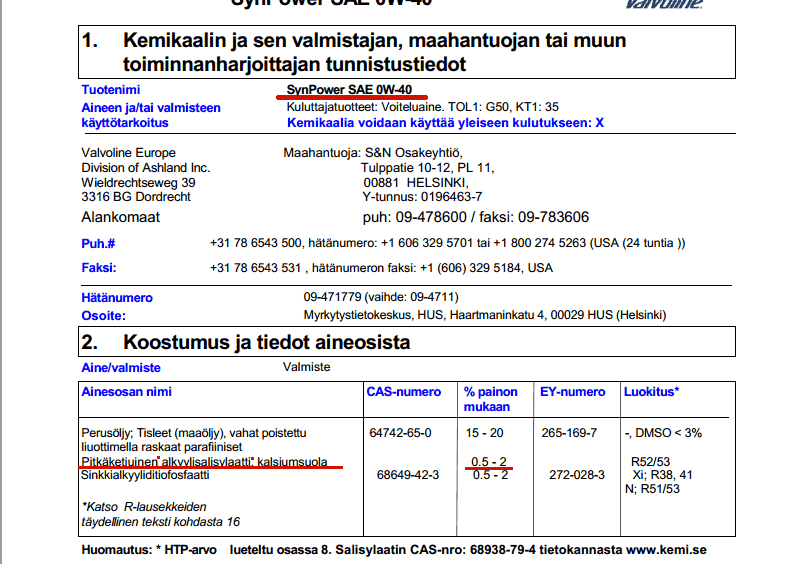Click the product name 'SynPower SAE 0W-40'
The width and height of the screenshot is (789, 564).
(349, 90)
